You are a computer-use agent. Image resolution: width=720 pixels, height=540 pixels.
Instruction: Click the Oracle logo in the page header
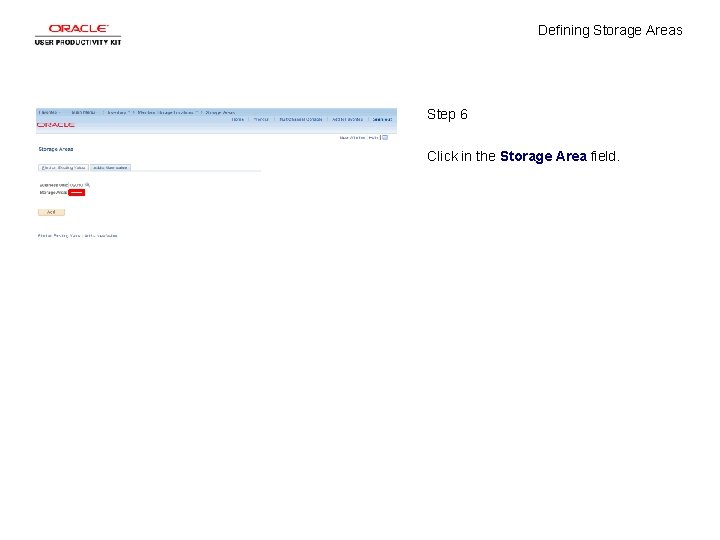(56, 125)
